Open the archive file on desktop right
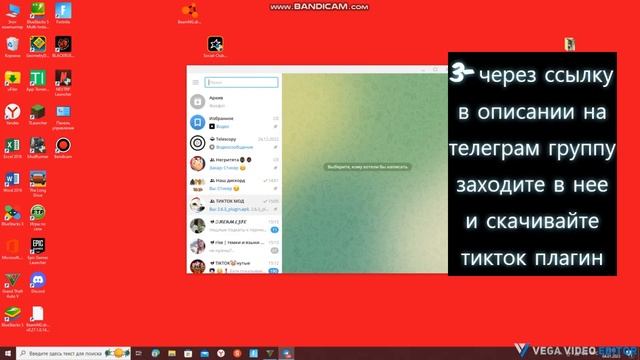Image resolution: width=640 pixels, height=360 pixels. [x=570, y=44]
